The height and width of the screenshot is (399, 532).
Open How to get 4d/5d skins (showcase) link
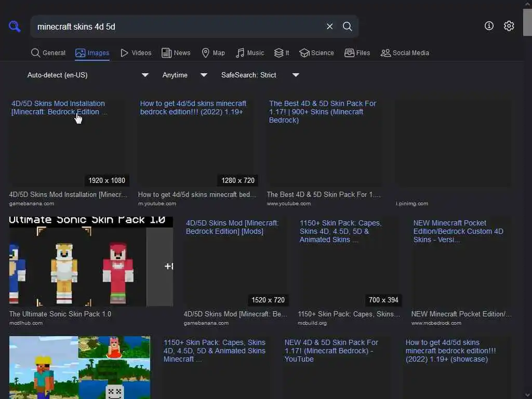tap(450, 351)
